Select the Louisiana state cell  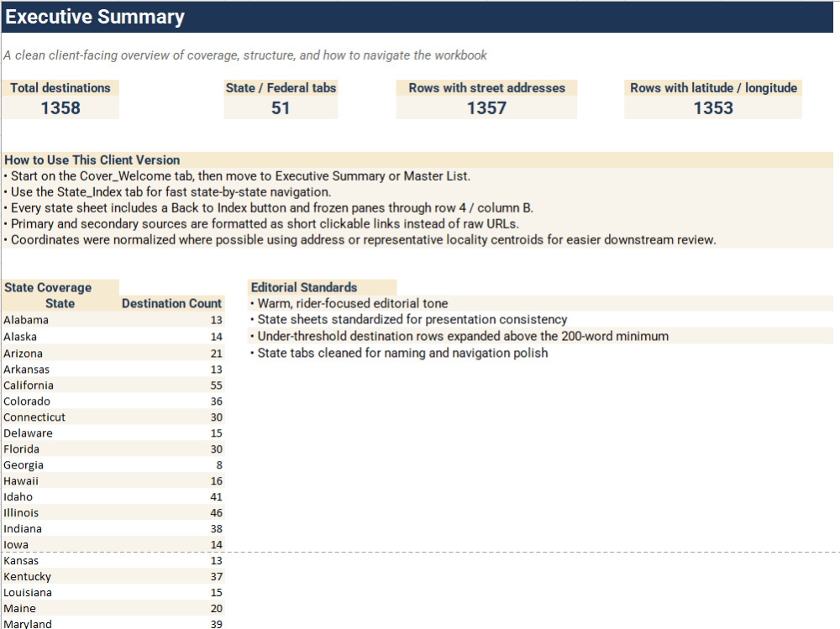point(60,593)
